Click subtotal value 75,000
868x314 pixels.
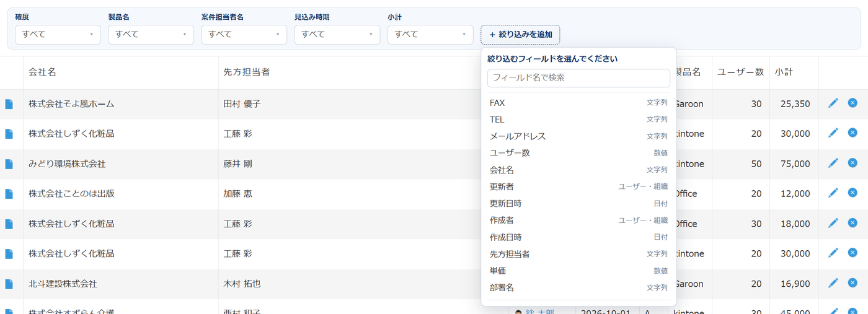tap(795, 164)
